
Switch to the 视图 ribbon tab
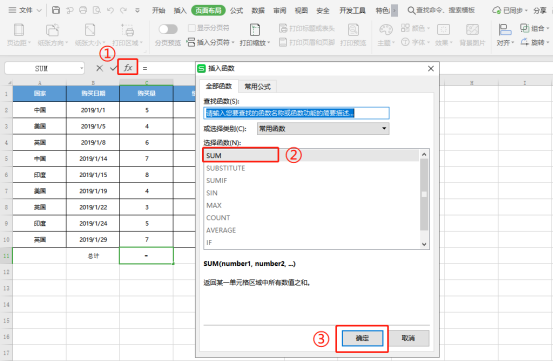(301, 11)
